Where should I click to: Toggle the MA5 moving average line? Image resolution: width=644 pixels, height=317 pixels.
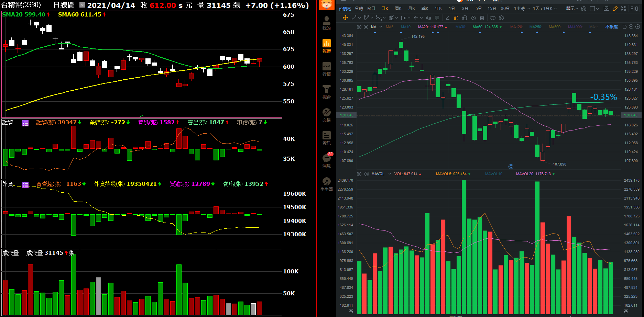[x=390, y=27]
